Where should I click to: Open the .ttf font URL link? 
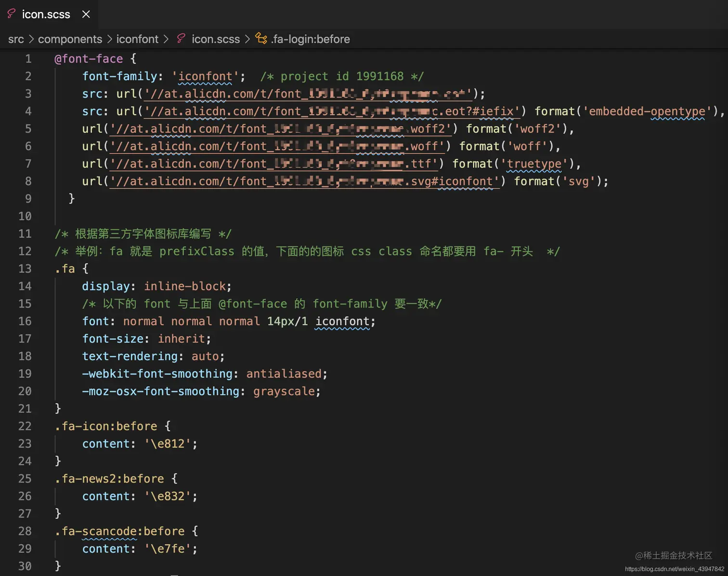click(x=274, y=164)
